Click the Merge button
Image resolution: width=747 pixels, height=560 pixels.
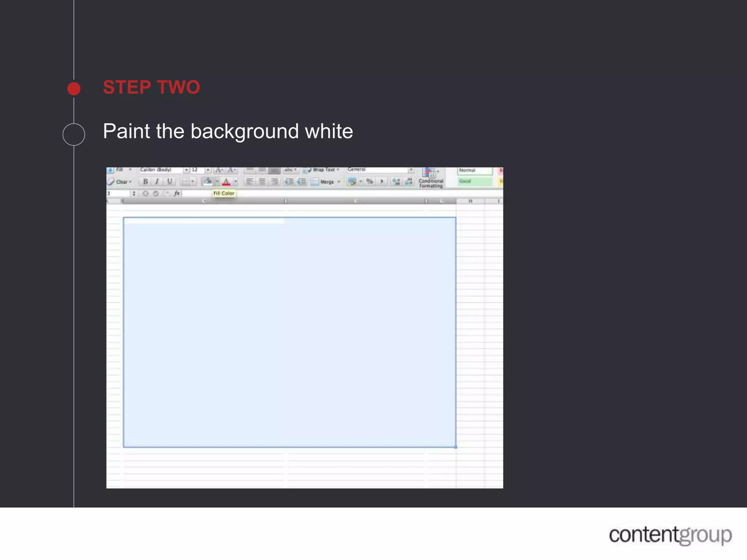pyautogui.click(x=326, y=182)
